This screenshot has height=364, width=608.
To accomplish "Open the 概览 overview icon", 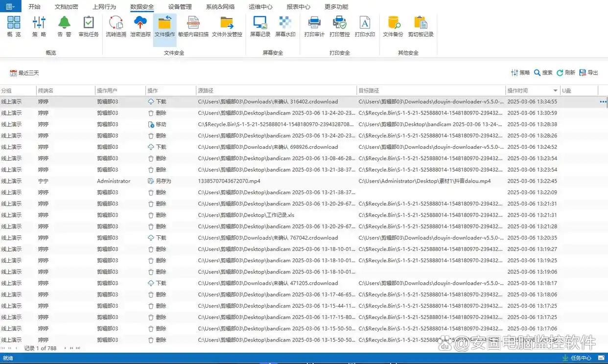I will tap(14, 26).
